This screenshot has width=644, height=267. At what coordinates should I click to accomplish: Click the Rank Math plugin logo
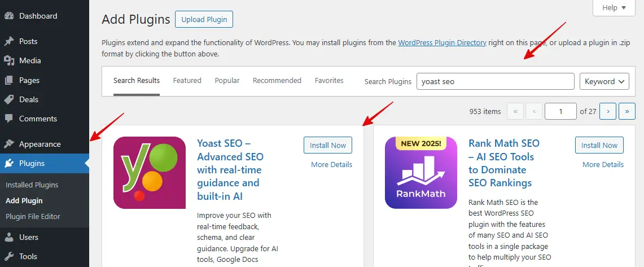(x=421, y=173)
